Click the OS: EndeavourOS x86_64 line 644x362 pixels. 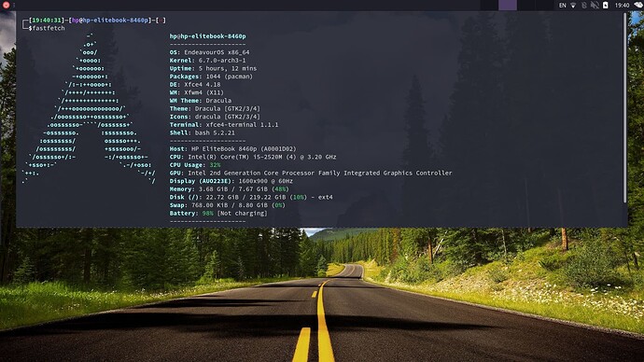[x=209, y=52]
